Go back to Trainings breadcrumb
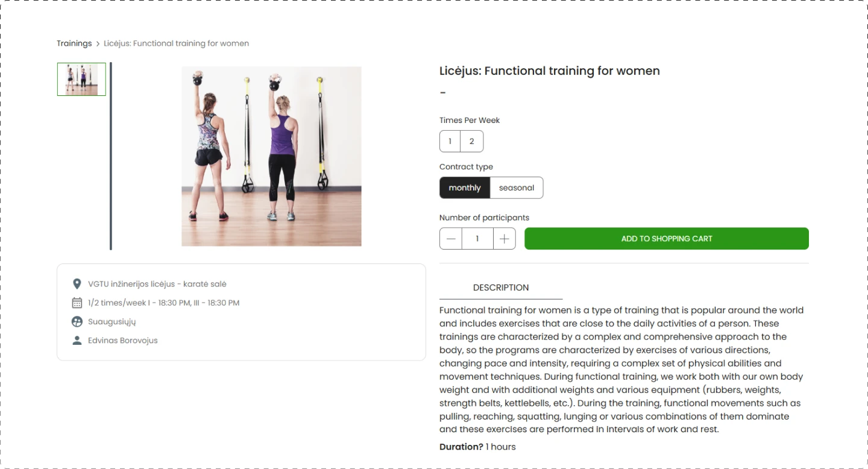This screenshot has height=469, width=868. [x=74, y=43]
